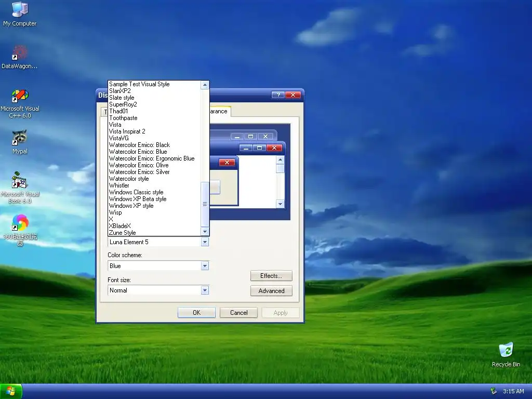532x399 pixels.
Task: Select Windows XP Beta style
Action: pyautogui.click(x=154, y=199)
